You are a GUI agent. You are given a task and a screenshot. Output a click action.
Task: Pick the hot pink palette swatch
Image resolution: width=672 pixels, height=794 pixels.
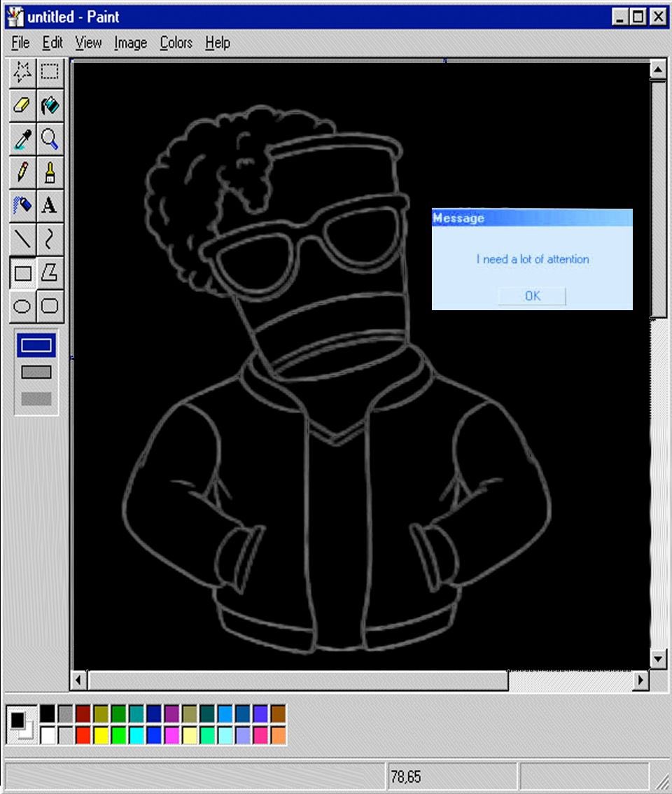point(260,735)
